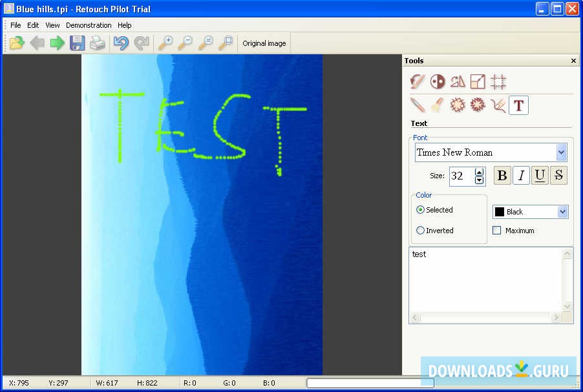This screenshot has height=392, width=583.
Task: Click the Save floppy disk icon
Action: pos(78,43)
